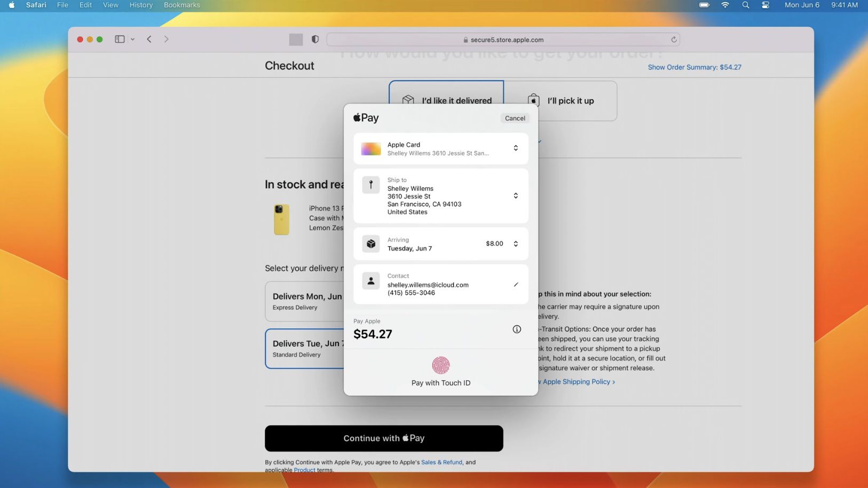868x488 pixels.
Task: Click the yellow iPhone case thumbnail
Action: [x=282, y=219]
